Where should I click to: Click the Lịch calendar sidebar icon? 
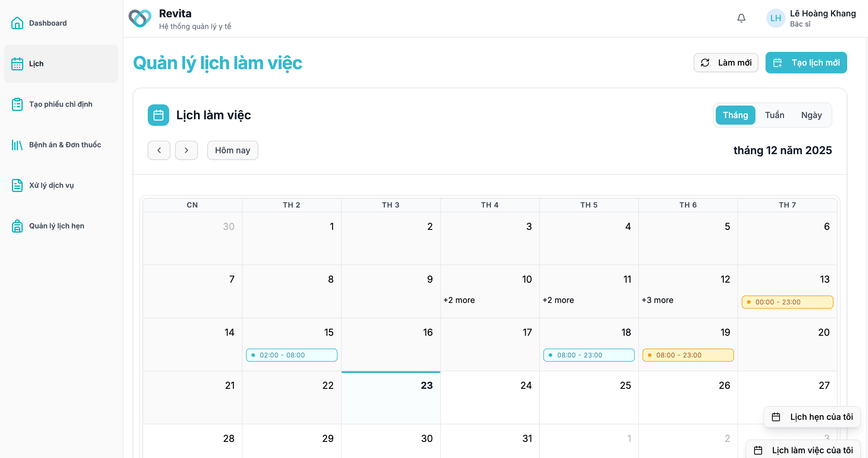[17, 64]
